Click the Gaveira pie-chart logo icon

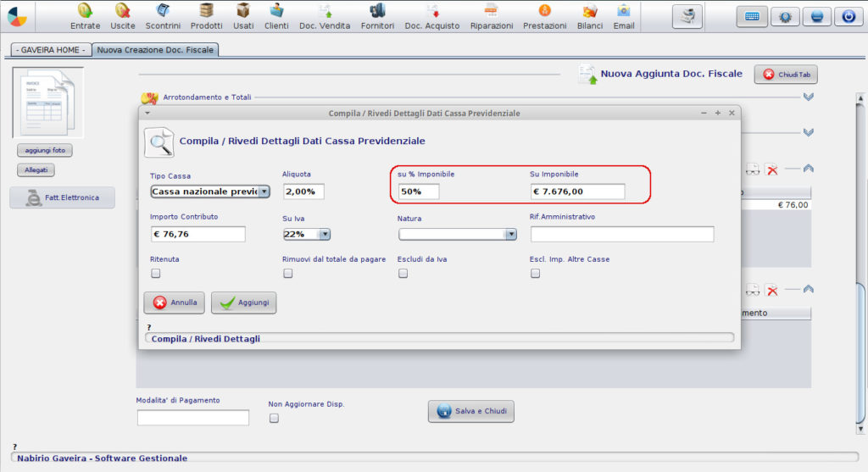pyautogui.click(x=17, y=17)
